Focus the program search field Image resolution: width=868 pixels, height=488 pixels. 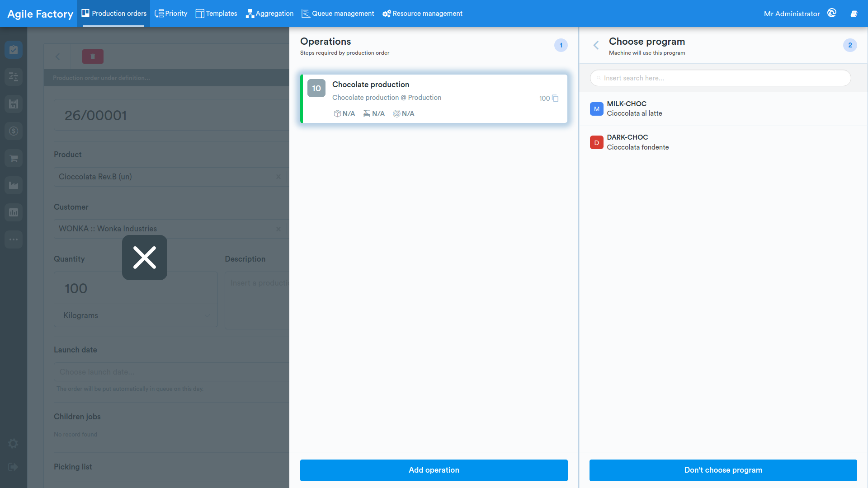[x=721, y=78]
